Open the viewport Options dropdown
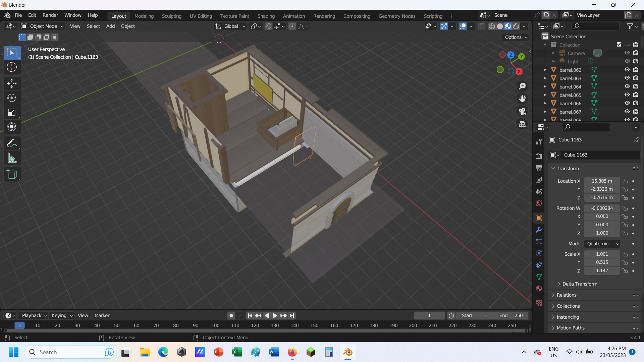This screenshot has width=644, height=362. tap(516, 37)
